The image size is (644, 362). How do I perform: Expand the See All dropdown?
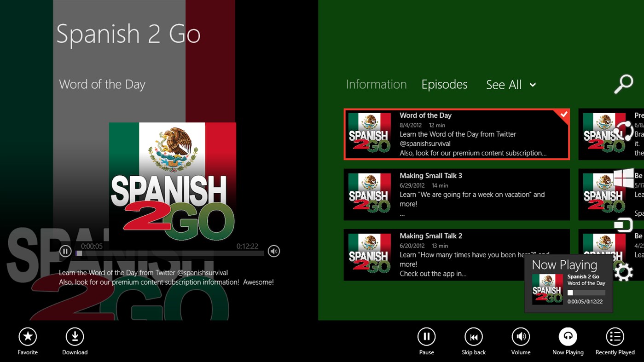pyautogui.click(x=511, y=85)
